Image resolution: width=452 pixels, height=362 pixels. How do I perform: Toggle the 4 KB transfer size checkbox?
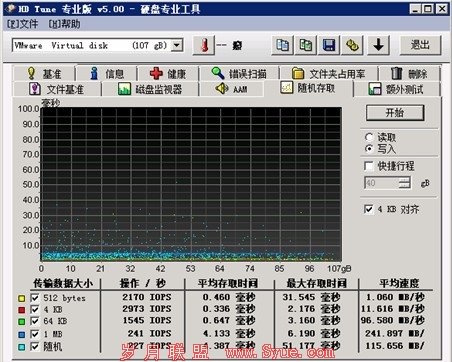coord(35,309)
